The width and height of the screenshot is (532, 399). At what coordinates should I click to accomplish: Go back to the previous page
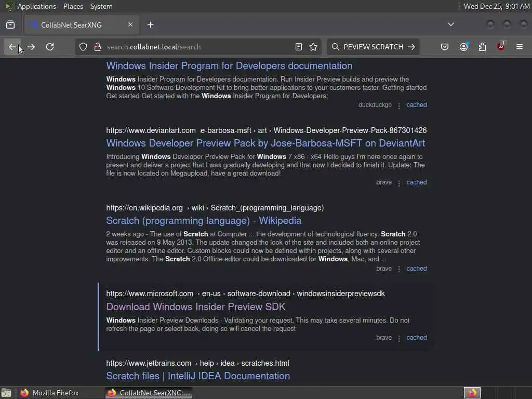coord(12,47)
